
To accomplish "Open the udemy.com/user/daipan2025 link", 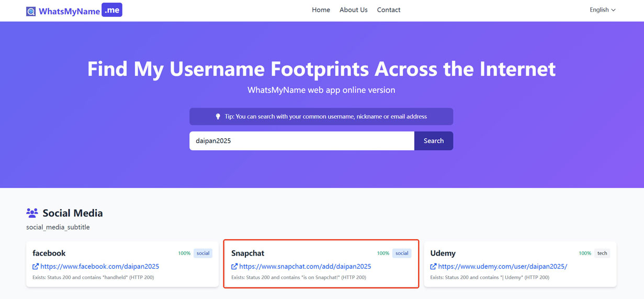I will click(502, 267).
